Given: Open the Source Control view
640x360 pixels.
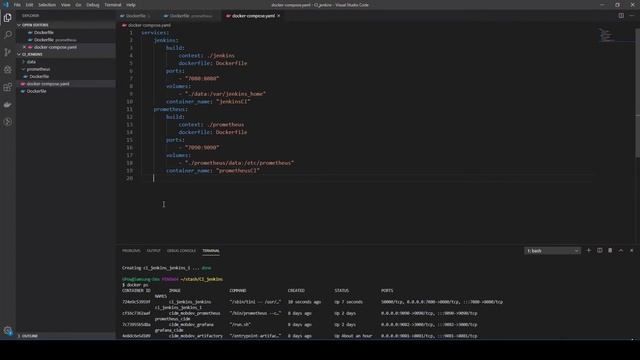Looking at the screenshot, I should coord(7,52).
